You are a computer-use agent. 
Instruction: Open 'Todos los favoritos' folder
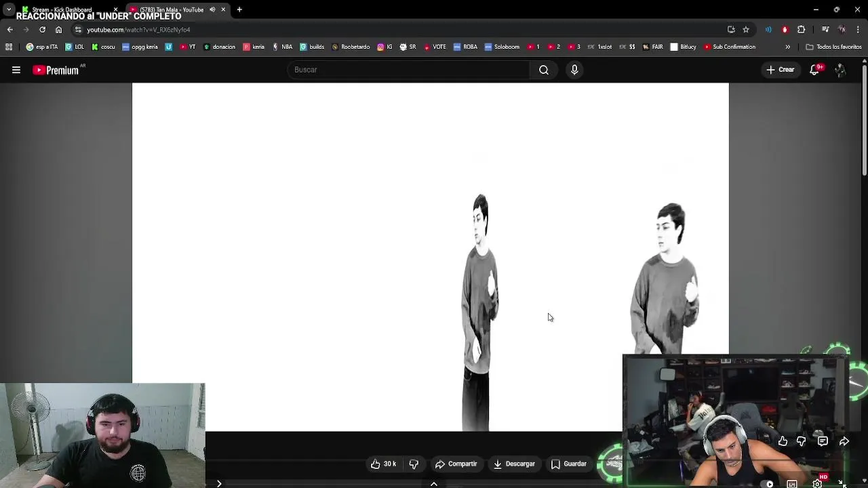point(833,47)
